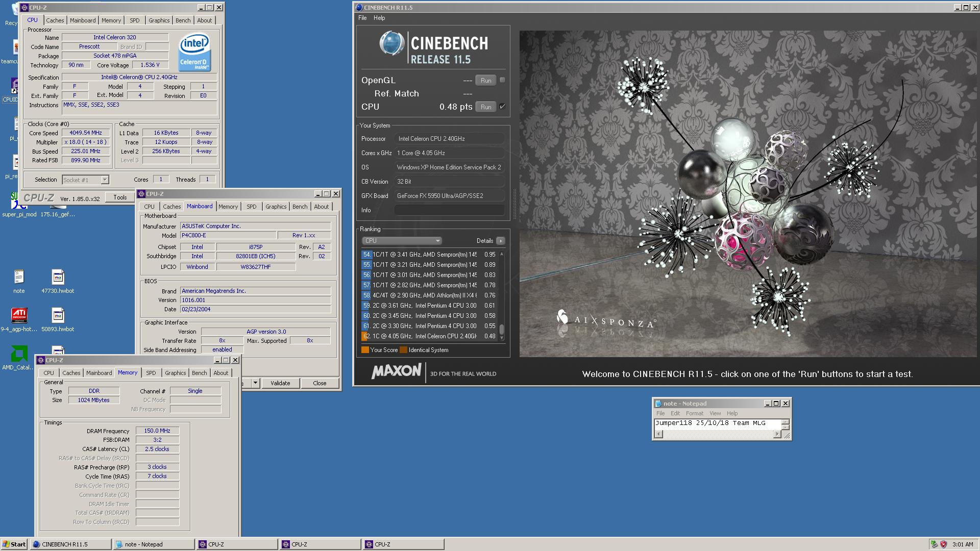Click the MAXON logo

pos(397,371)
